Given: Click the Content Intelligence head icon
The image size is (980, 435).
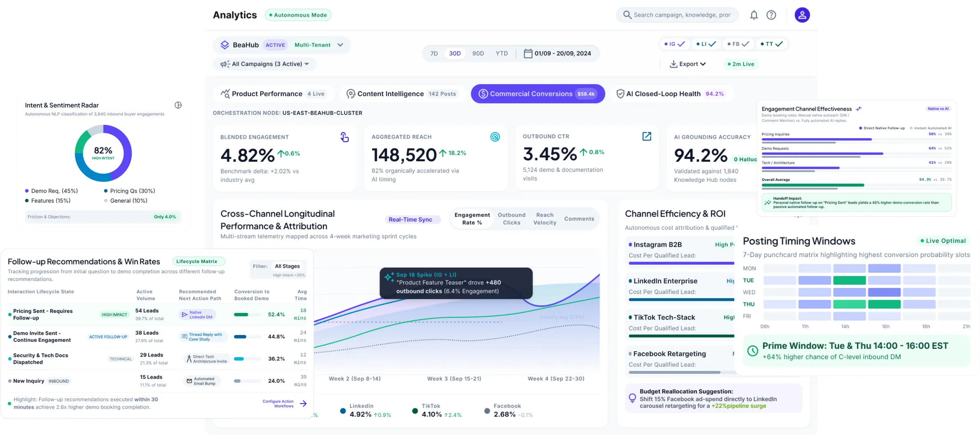Looking at the screenshot, I should (351, 94).
